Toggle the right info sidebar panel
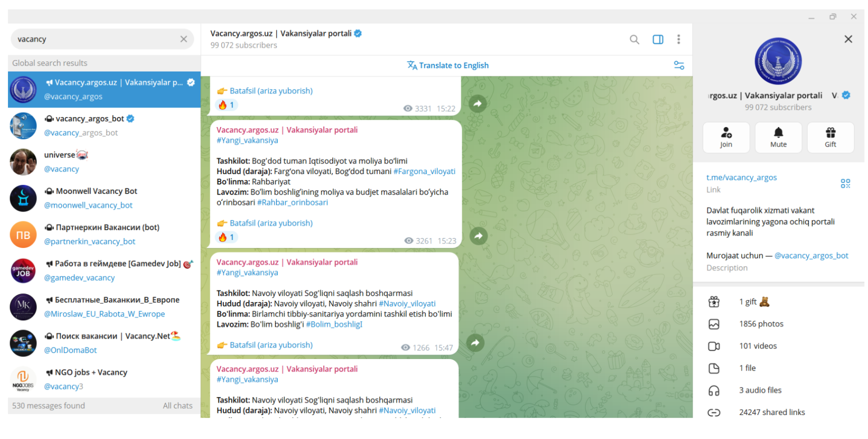The height and width of the screenshot is (439, 868). (658, 39)
